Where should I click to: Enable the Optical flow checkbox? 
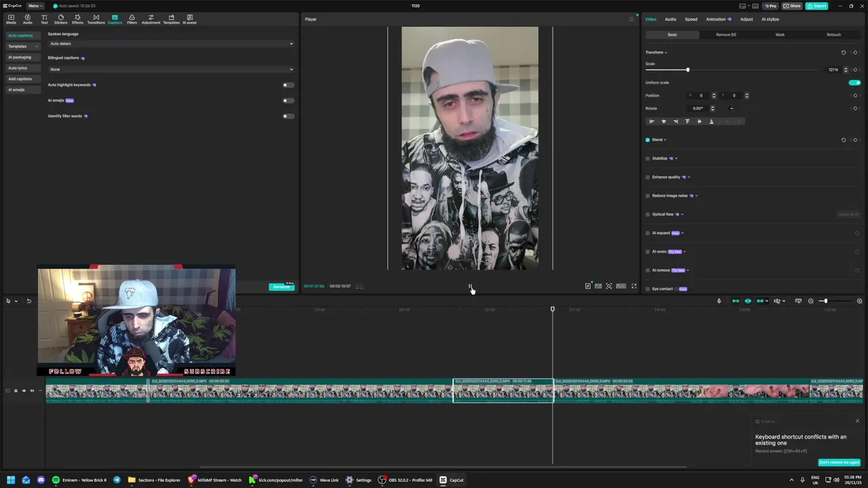tap(648, 214)
